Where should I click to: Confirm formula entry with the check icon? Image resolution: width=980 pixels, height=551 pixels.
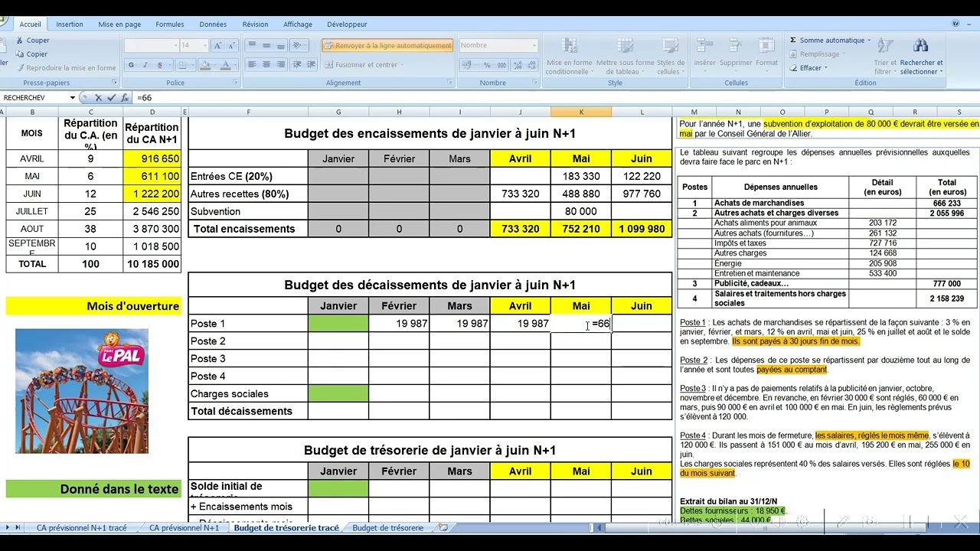(112, 98)
